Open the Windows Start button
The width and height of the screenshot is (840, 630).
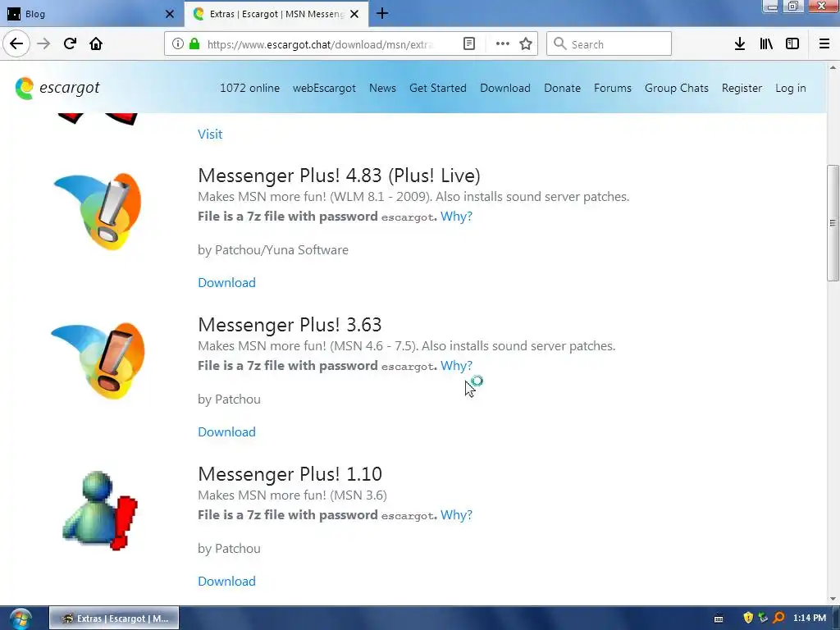21,619
